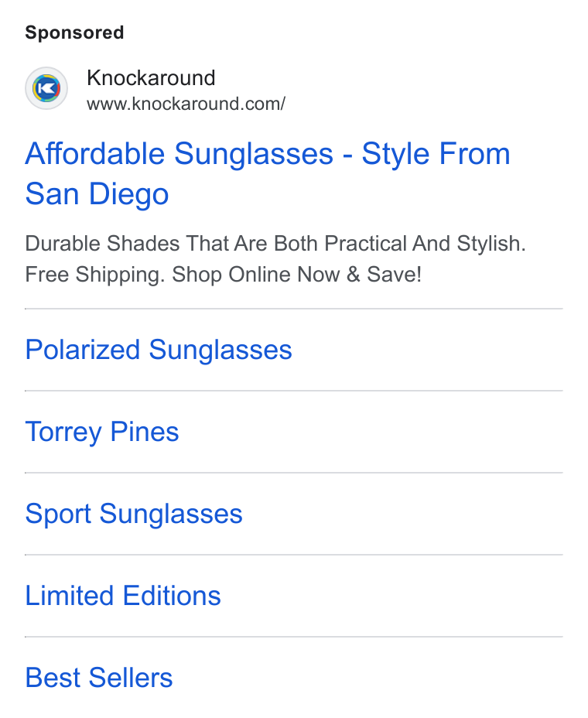The width and height of the screenshot is (588, 718).
Task: Click the word Limited in sitelinks
Action: coord(69,596)
